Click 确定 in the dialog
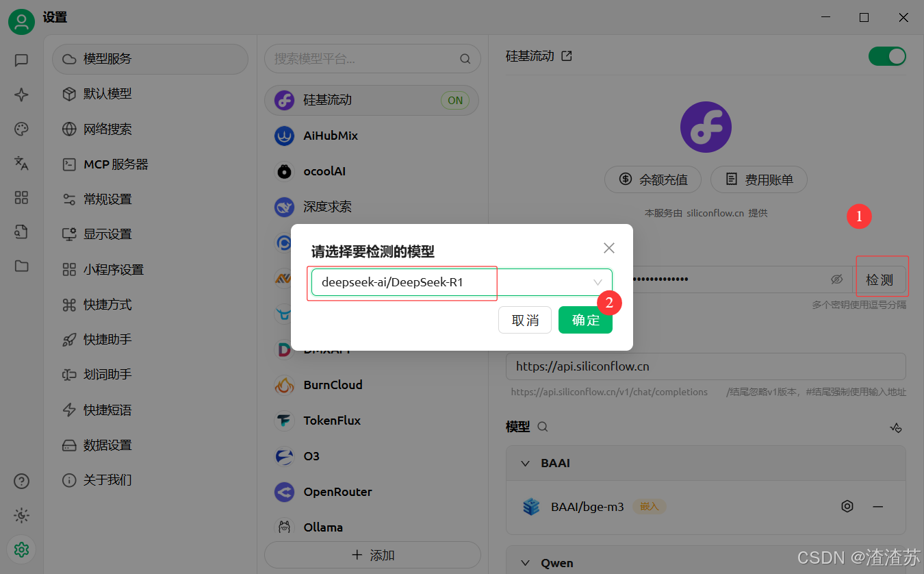 click(x=585, y=320)
